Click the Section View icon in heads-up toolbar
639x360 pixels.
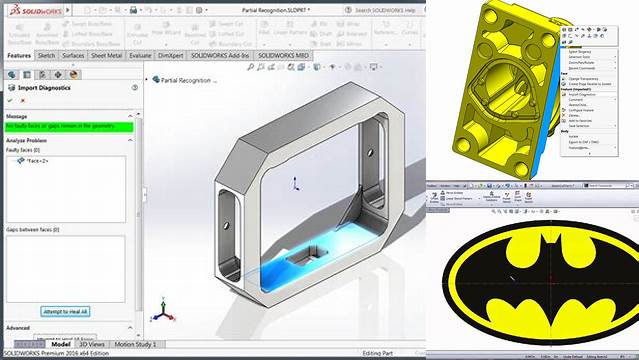point(291,67)
